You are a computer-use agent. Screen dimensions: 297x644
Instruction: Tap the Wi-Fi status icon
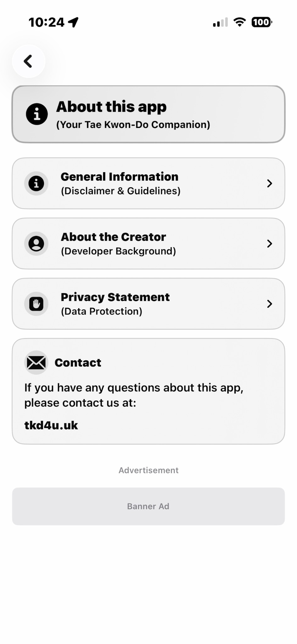(x=239, y=22)
